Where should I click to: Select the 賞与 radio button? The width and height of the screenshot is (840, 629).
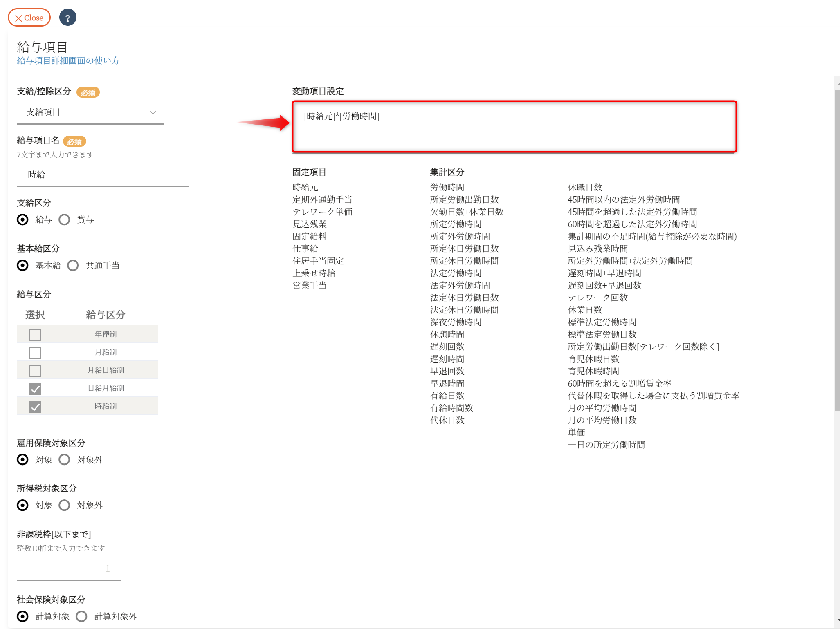click(64, 220)
